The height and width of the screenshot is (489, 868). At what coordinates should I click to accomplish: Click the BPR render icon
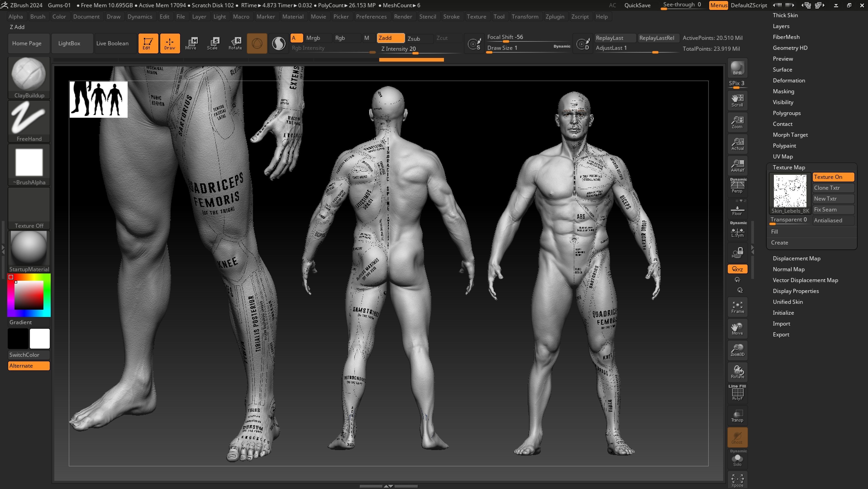pyautogui.click(x=737, y=68)
